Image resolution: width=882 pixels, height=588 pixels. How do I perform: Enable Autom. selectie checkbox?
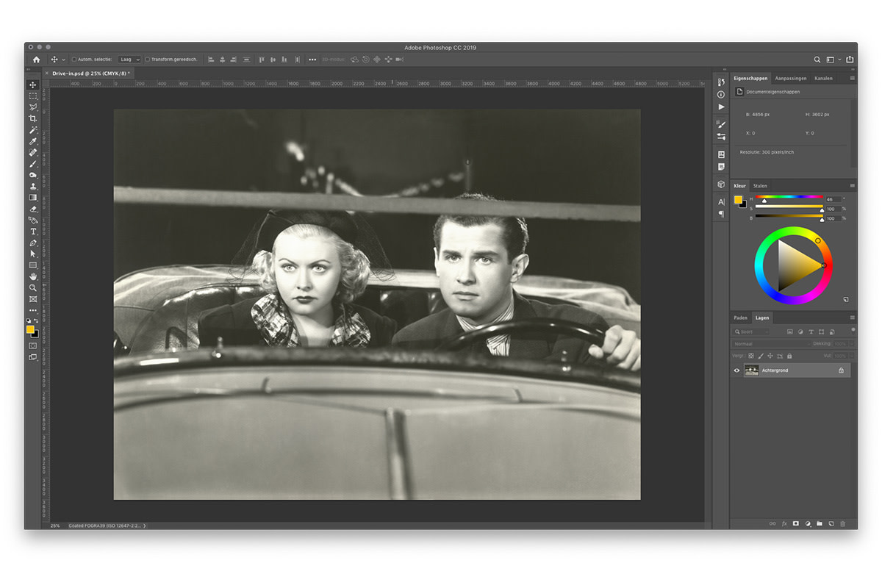74,60
